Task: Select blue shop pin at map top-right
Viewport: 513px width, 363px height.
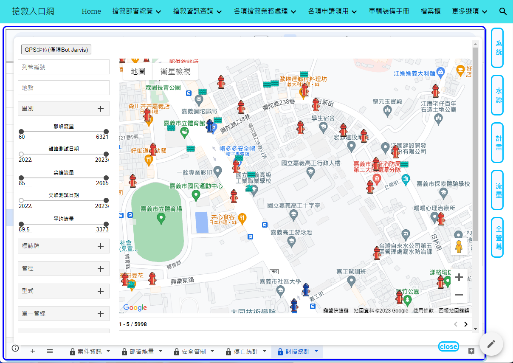Action: click(x=441, y=72)
